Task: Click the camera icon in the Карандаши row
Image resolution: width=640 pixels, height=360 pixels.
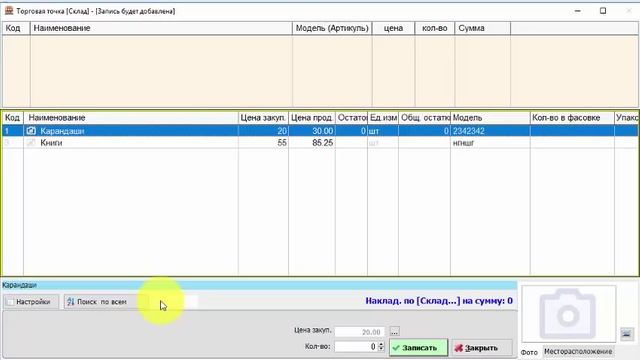Action: (x=31, y=131)
